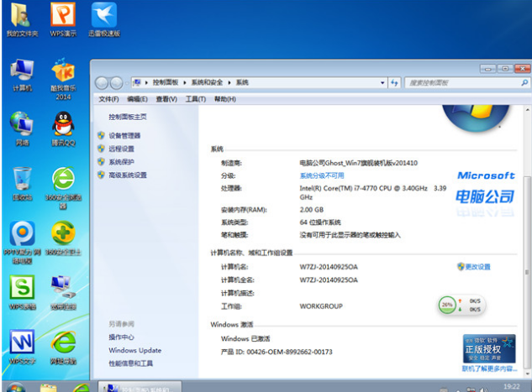Open the Internet Explorer desktop shortcut icon
Viewport: 532px width, 392px height.
tap(63, 347)
